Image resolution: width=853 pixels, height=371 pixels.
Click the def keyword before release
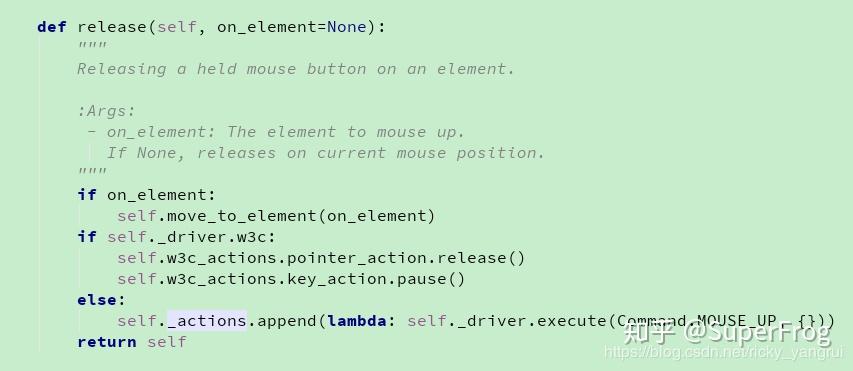[52, 27]
